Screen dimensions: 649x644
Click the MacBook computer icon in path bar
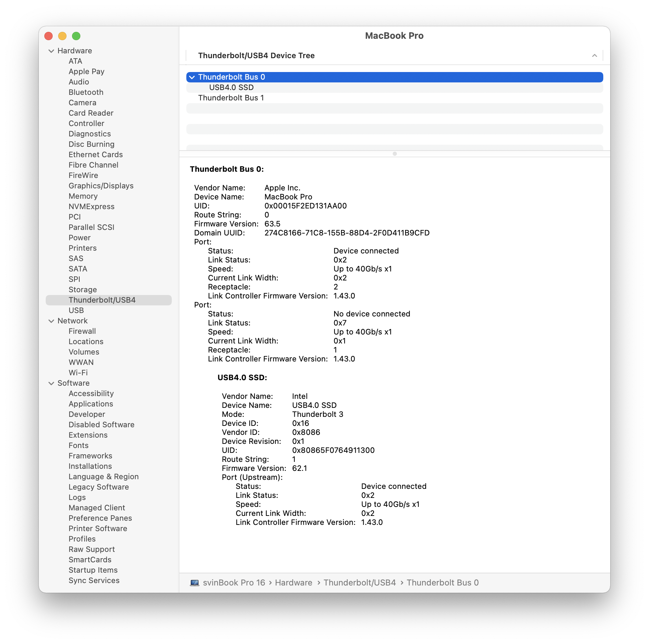(x=195, y=583)
